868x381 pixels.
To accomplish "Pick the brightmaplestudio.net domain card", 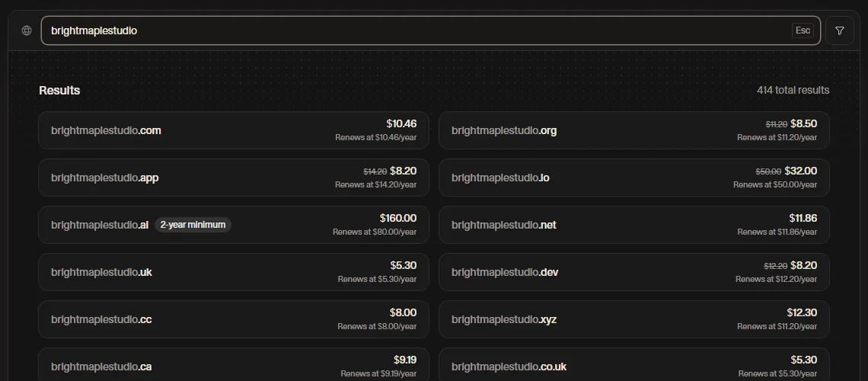I will [x=633, y=225].
